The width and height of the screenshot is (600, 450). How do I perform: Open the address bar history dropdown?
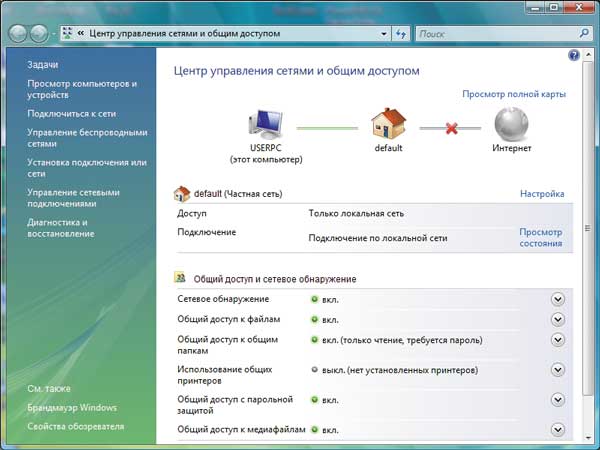coord(383,34)
